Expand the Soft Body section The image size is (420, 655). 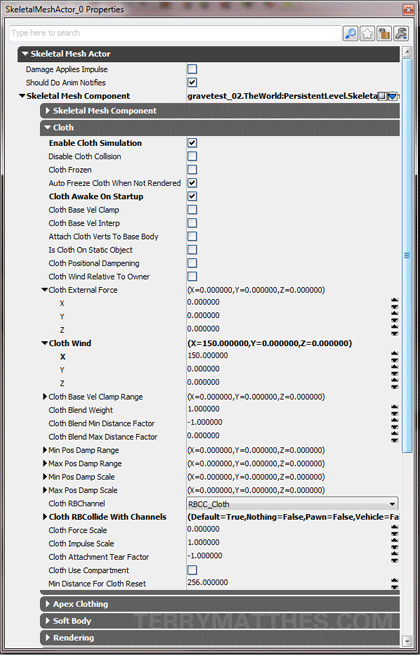tap(219, 621)
